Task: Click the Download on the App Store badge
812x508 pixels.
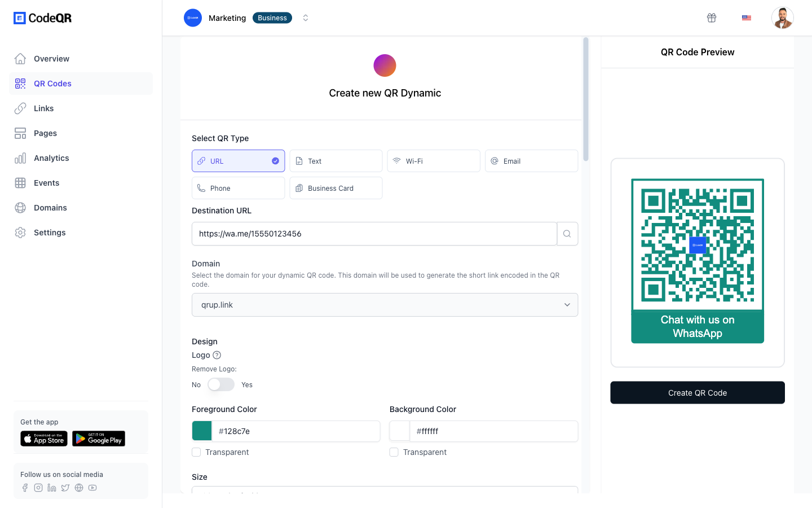Action: point(44,439)
